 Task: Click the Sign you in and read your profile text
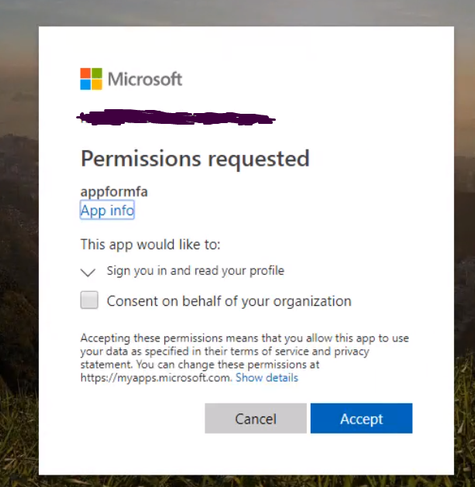coord(195,271)
